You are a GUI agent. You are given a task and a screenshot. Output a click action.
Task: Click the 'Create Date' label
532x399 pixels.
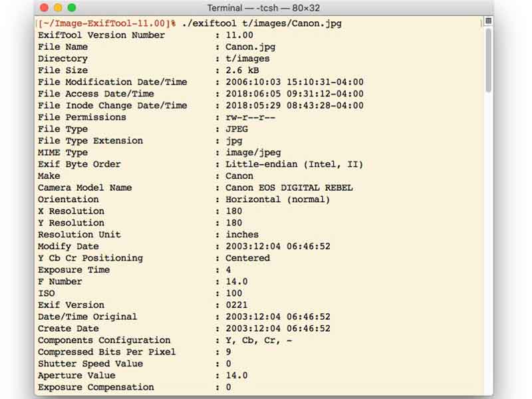[x=68, y=329]
